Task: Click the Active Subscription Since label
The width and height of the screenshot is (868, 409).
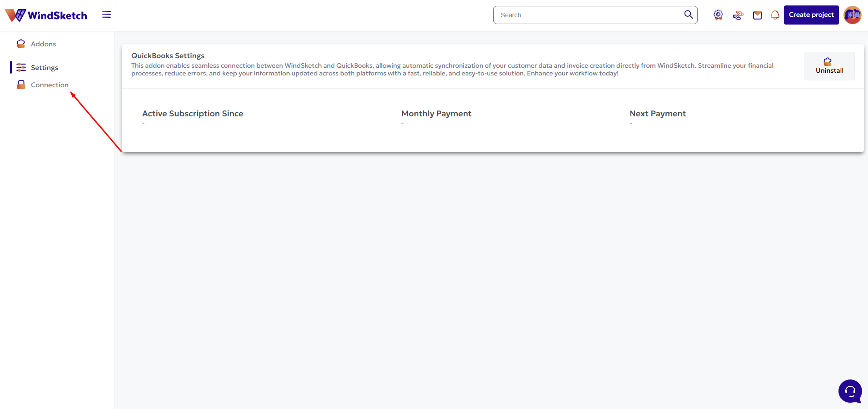Action: (193, 114)
